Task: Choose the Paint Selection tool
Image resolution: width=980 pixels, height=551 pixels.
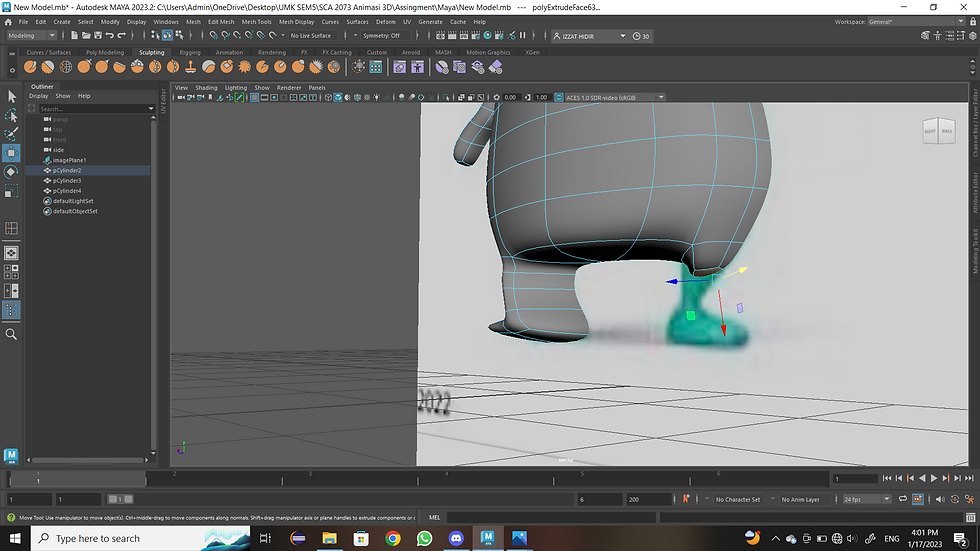Action: (11, 134)
